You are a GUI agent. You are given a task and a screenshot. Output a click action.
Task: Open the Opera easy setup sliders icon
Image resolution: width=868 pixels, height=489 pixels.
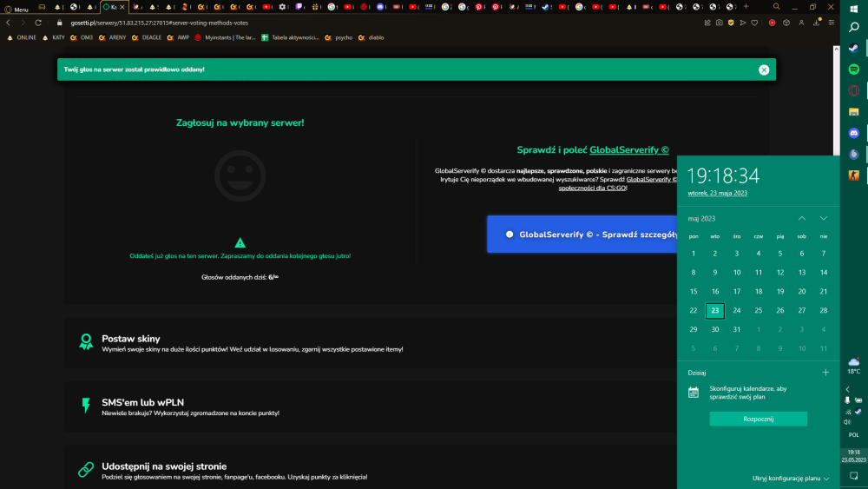tap(832, 23)
